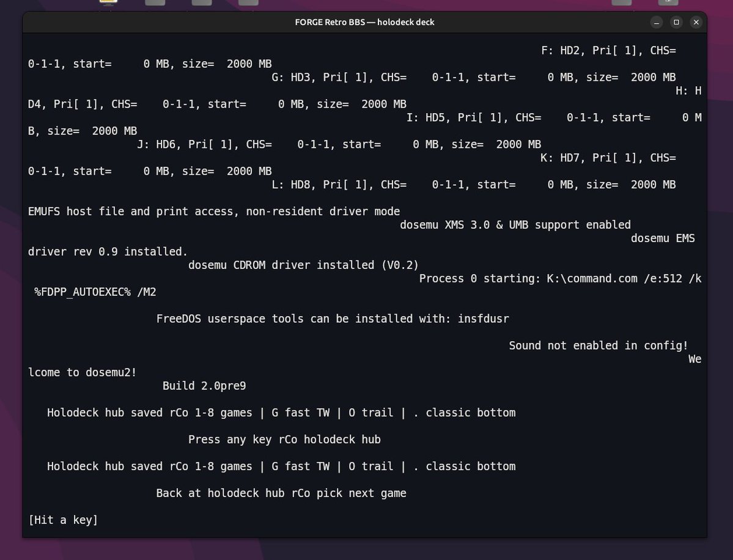Click 'dosemu EMS' text
Image resolution: width=733 pixels, height=560 pixels.
(x=663, y=238)
